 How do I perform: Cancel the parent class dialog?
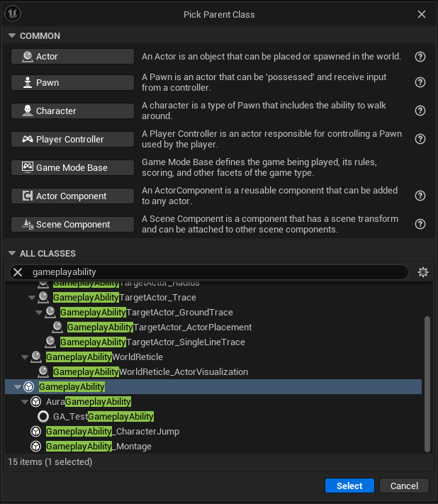[404, 486]
